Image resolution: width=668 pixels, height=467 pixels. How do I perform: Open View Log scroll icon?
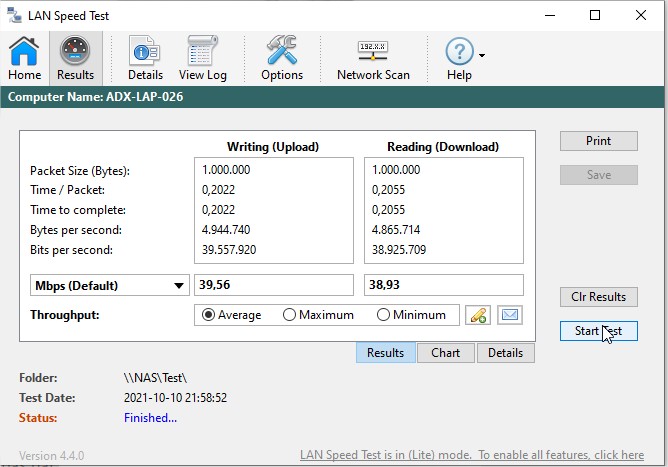(x=202, y=58)
